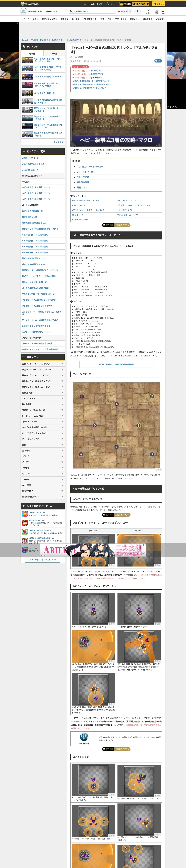The image size is (186, 868).
Task: Expand 黄金のレガシー(7.3)コンテンツ menu
Action: point(43,364)
